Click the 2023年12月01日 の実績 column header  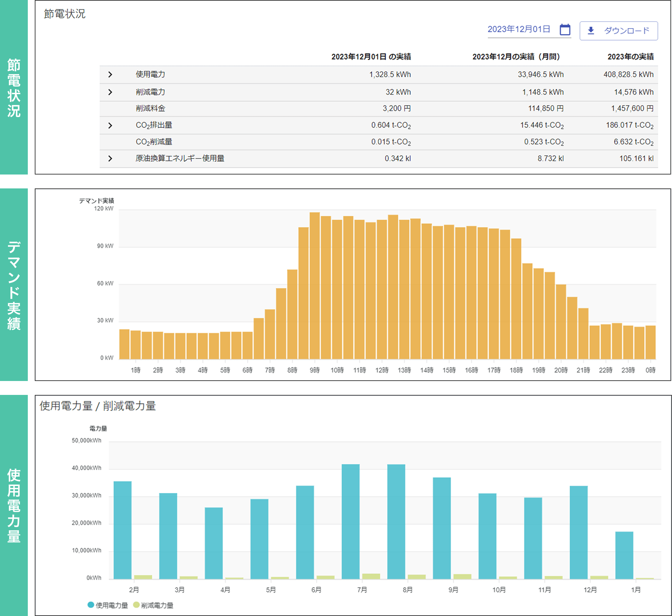tap(371, 57)
